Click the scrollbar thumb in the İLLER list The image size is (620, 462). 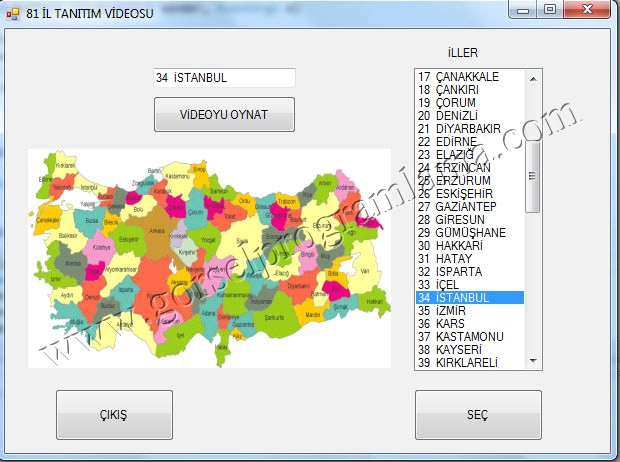(x=532, y=175)
